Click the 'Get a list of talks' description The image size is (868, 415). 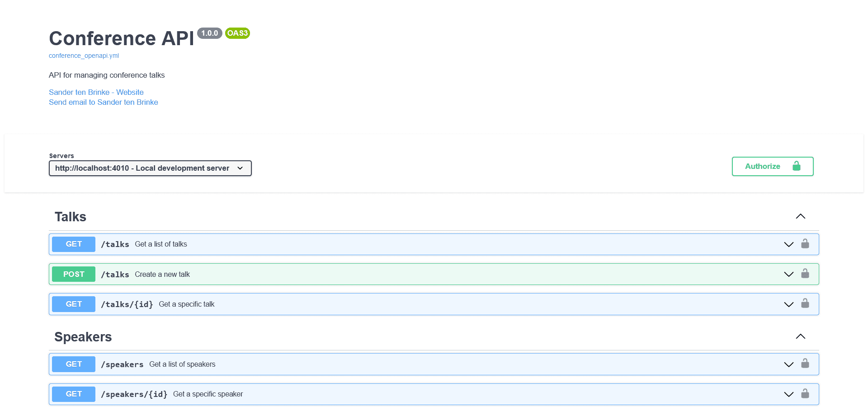pos(161,244)
